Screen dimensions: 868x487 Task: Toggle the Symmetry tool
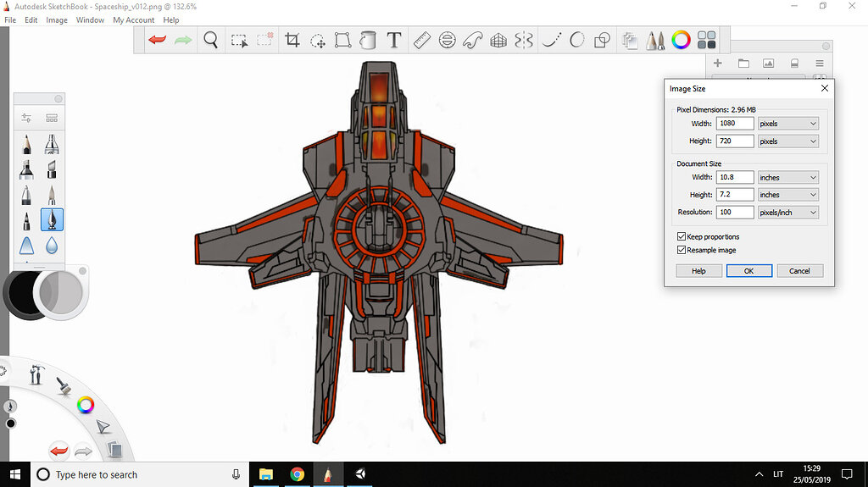(x=525, y=40)
